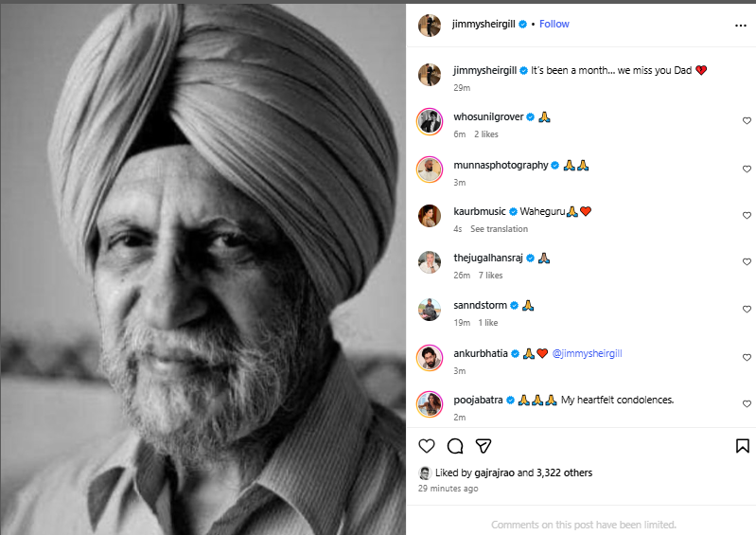The height and width of the screenshot is (535, 756).
Task: Open comments via speech bubble icon
Action: coord(454,446)
